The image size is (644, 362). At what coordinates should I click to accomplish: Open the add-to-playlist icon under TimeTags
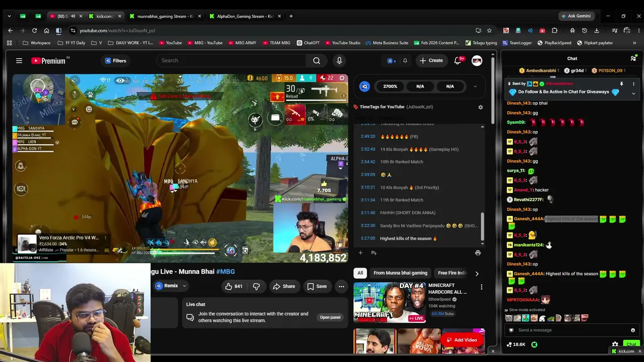pyautogui.click(x=373, y=253)
